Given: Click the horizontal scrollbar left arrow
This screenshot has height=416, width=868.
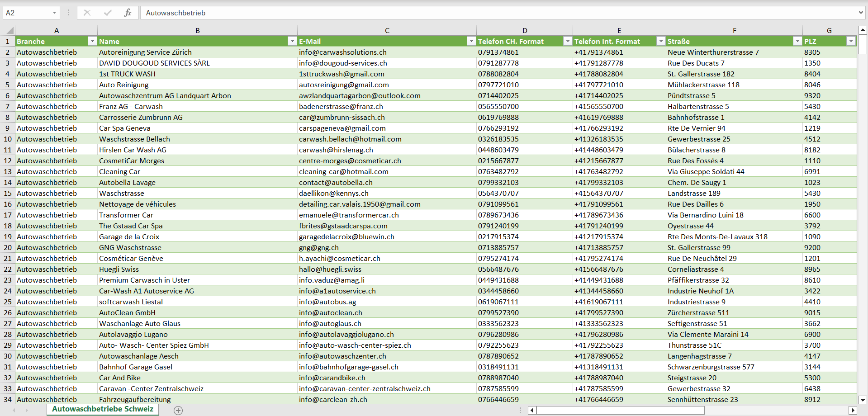Looking at the screenshot, I should point(532,411).
